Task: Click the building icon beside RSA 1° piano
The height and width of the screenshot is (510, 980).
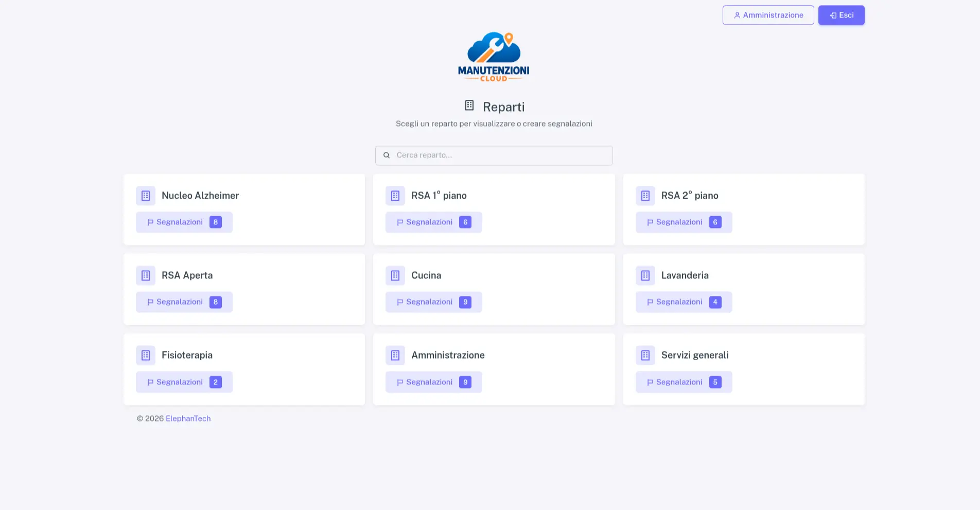Action: [395, 196]
